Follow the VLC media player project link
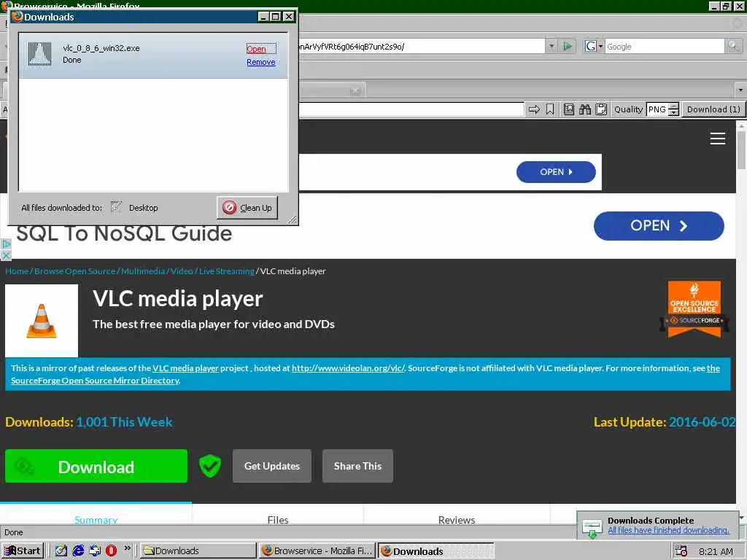747x560 pixels. [x=185, y=368]
